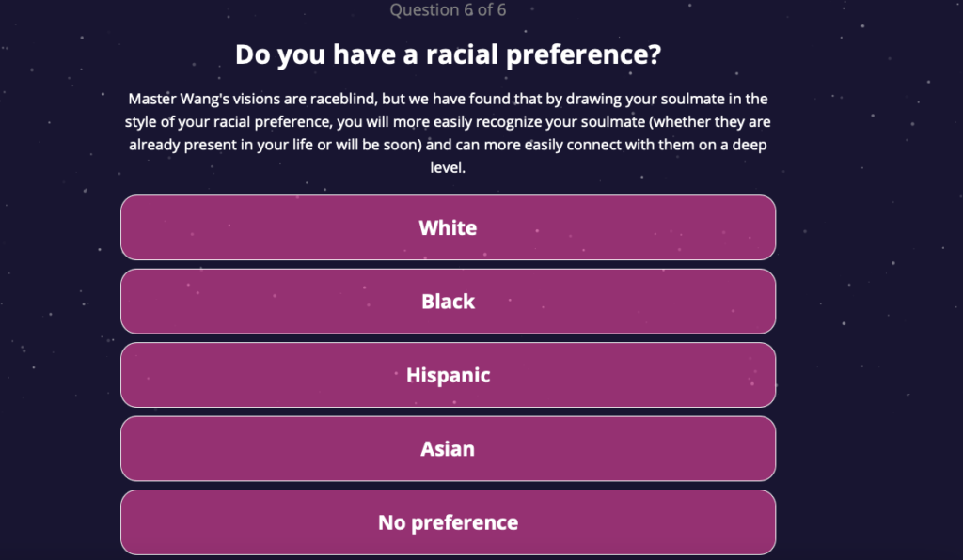Select the White answer option
Viewport: 963px width, 560px height.
[x=448, y=227]
